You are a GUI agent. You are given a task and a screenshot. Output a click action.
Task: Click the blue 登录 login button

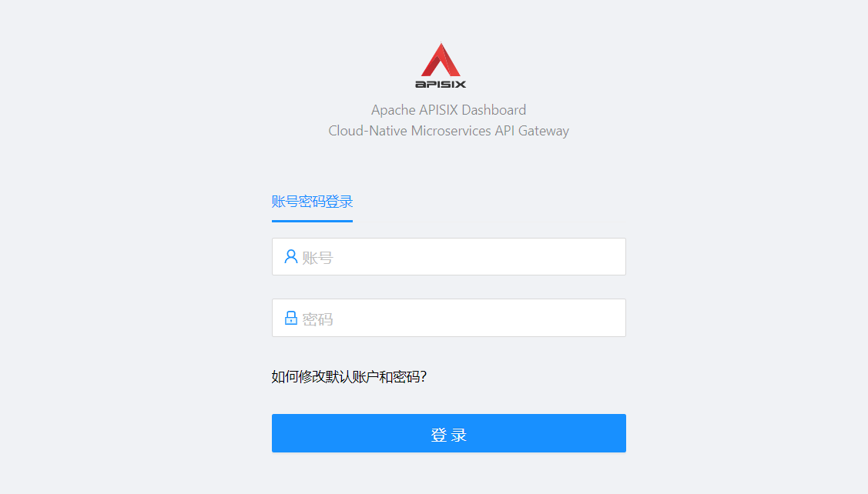point(449,433)
